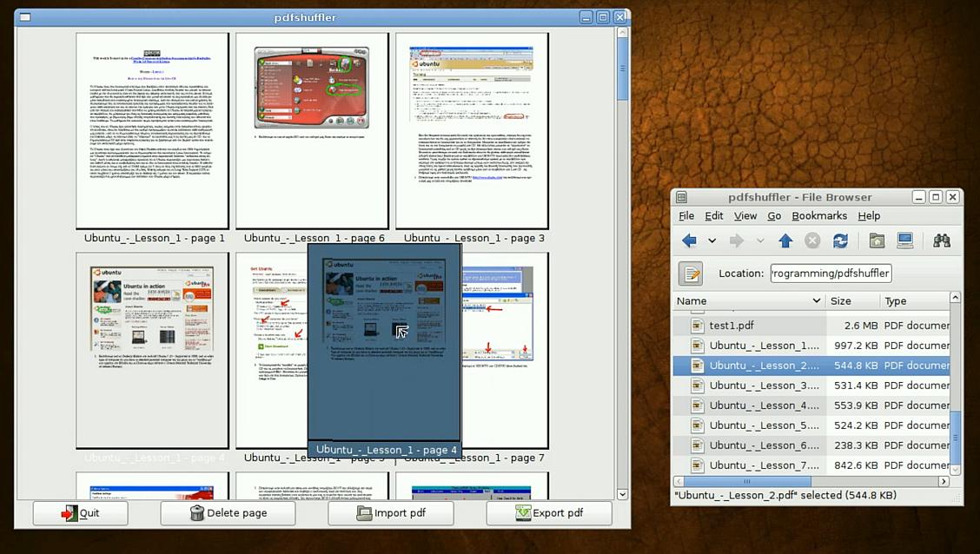Viewport: 980px width, 554px height.
Task: Click the pdfshuffler scroll-down arrow
Action: tap(623, 494)
